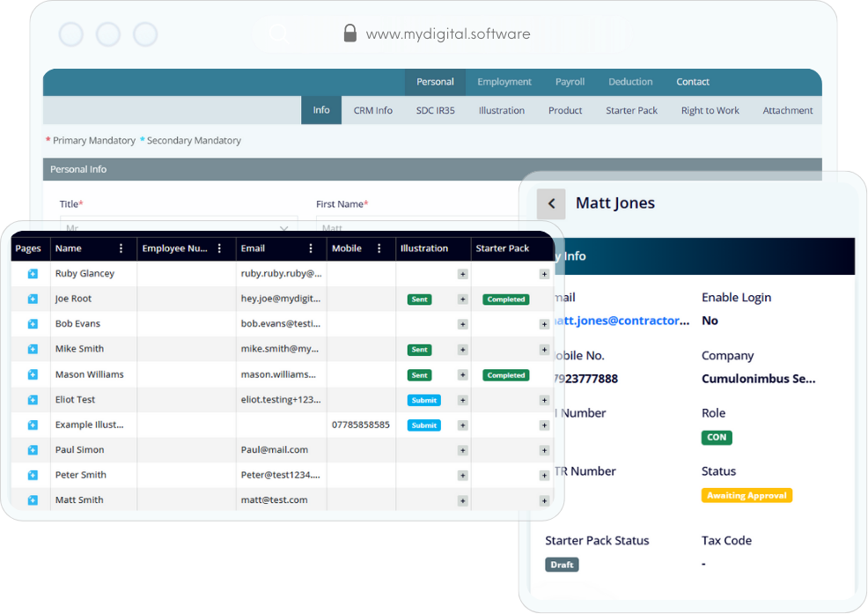The height and width of the screenshot is (614, 868).
Task: Click the back arrow beside Matt Jones
Action: coord(551,203)
